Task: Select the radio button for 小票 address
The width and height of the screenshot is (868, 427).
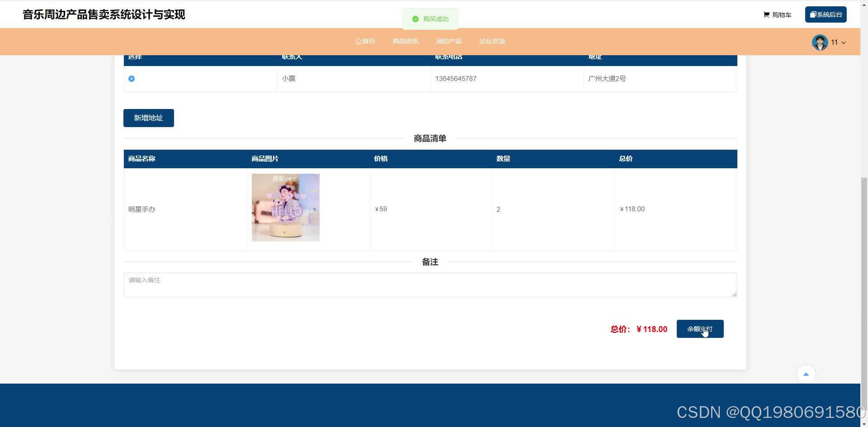Action: tap(132, 79)
